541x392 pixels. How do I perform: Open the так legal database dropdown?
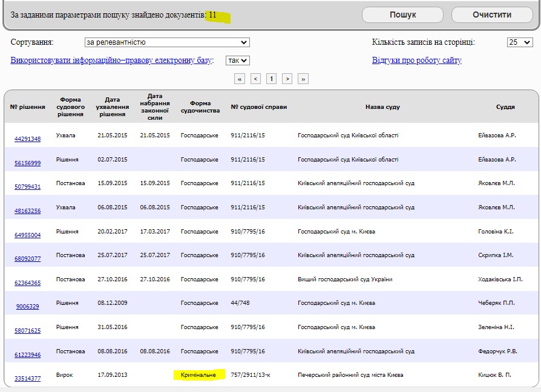(x=237, y=60)
